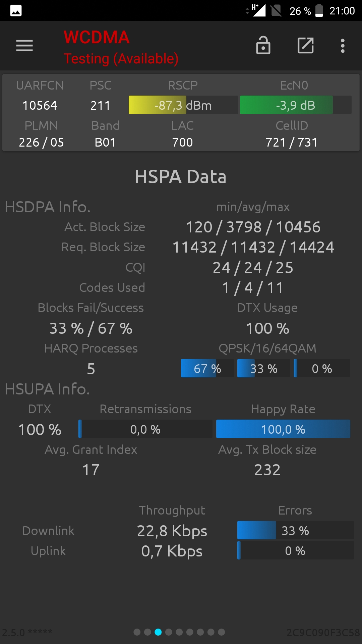Go to the last page indicator dot

(x=222, y=632)
